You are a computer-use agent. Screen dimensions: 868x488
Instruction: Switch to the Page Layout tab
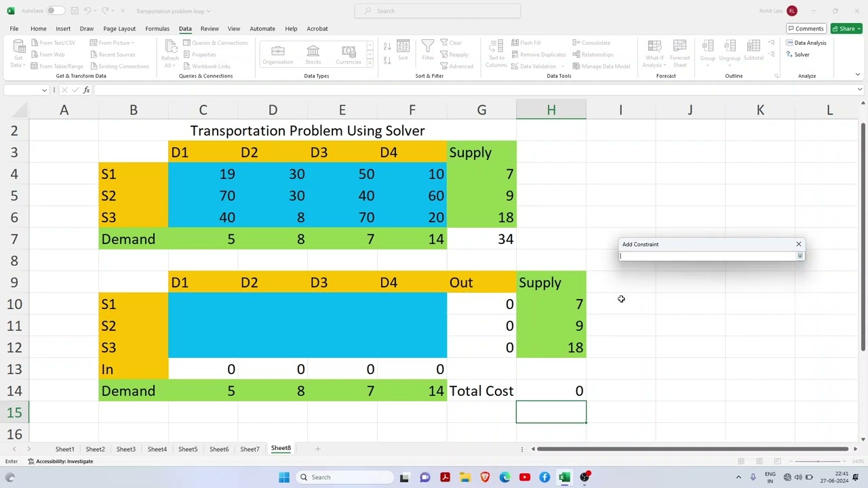pos(119,28)
